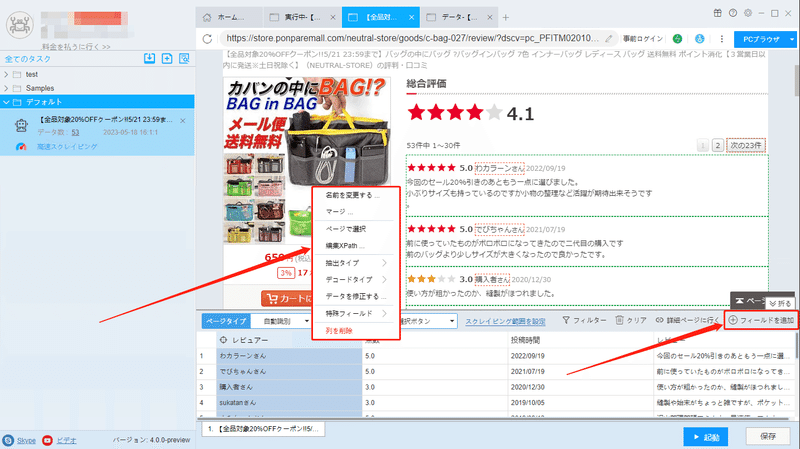800x449 pixels.
Task: Click target crosshair icon in レビュアー header
Action: (x=223, y=340)
